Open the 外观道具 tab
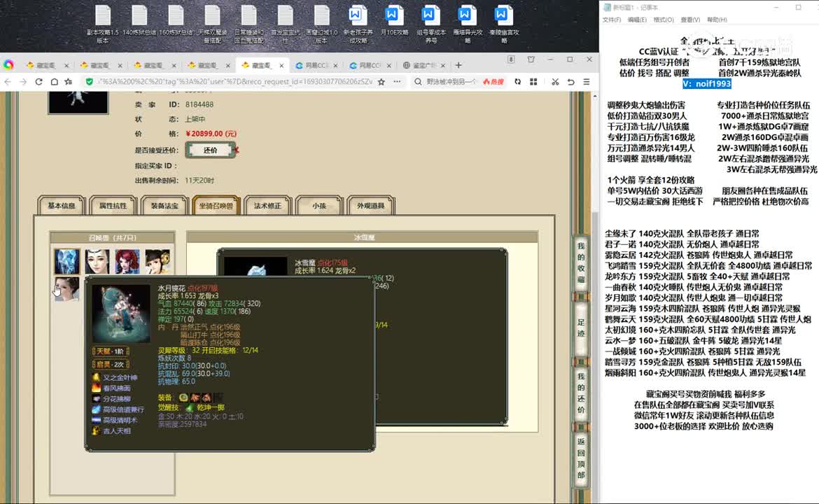819x504 pixels. [371, 206]
